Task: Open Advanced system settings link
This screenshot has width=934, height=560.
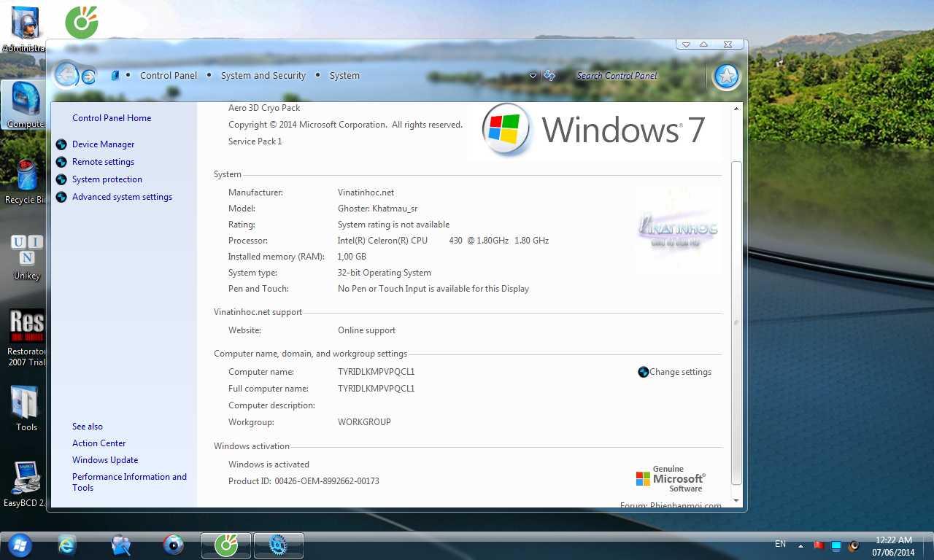Action: pyautogui.click(x=122, y=197)
